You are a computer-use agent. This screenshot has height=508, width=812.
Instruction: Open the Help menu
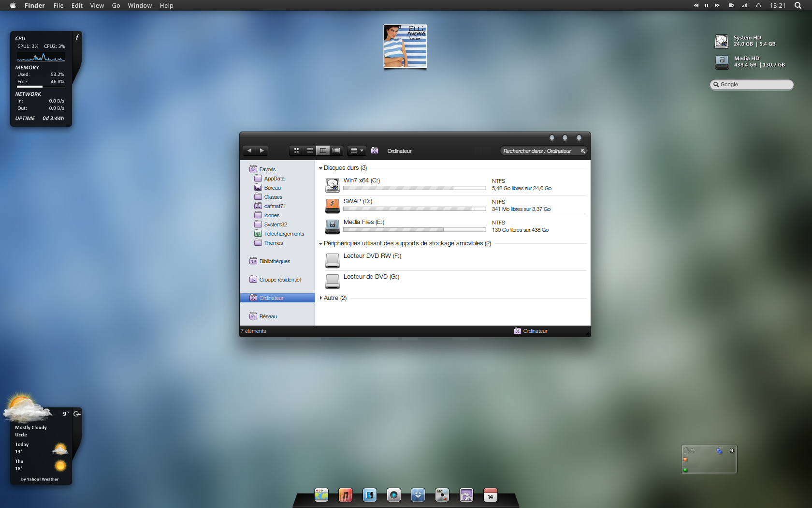tap(167, 5)
